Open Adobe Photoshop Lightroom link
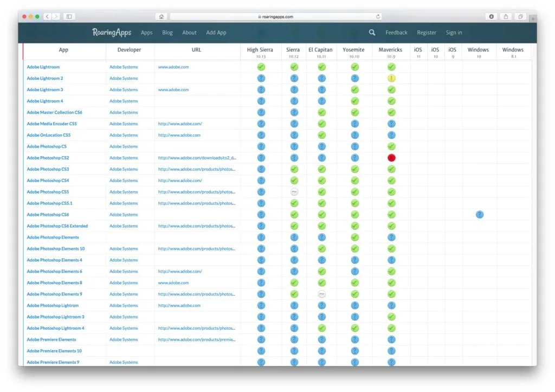555x392 pixels. coord(53,306)
